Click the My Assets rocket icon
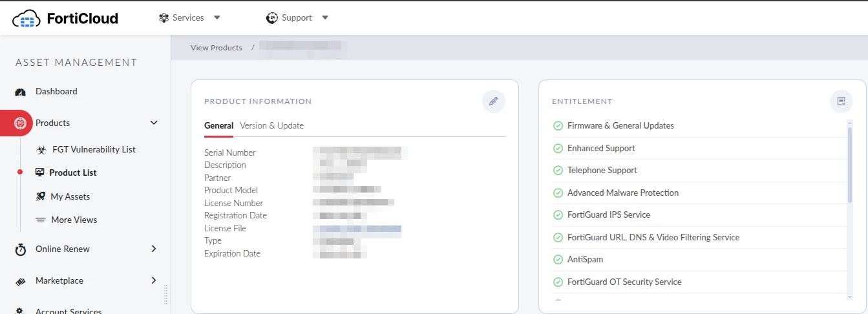The height and width of the screenshot is (314, 868). point(40,196)
